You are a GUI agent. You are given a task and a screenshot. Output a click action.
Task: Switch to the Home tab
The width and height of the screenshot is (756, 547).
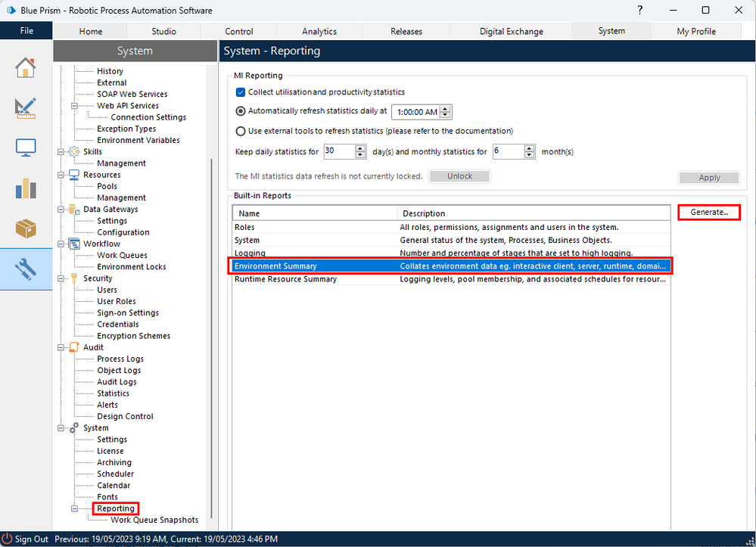tap(91, 31)
